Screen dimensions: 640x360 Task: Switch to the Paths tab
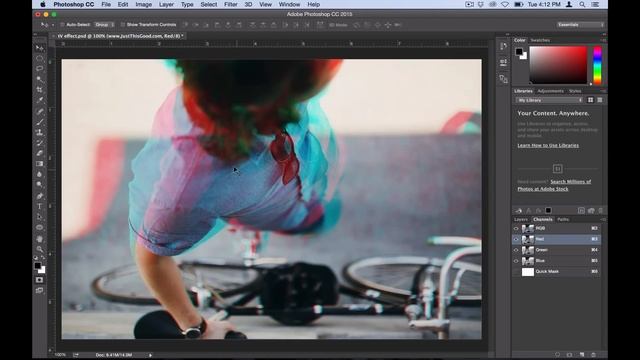coord(563,220)
